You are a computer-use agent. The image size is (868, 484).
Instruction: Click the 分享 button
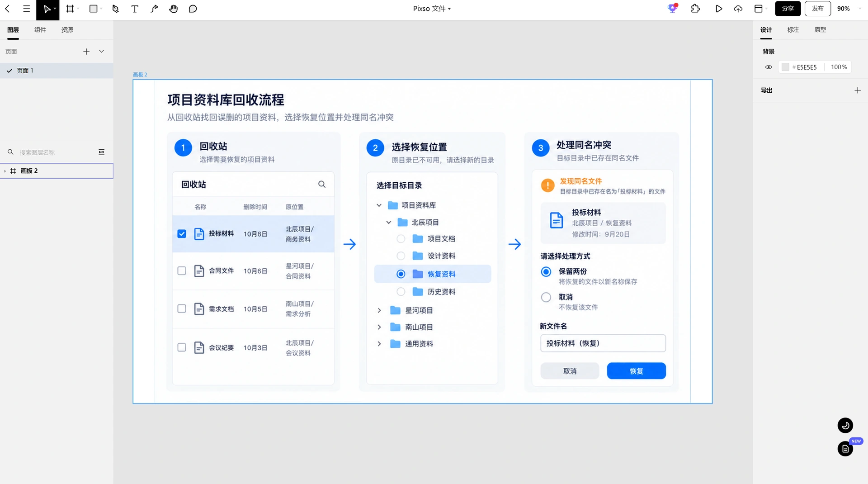(788, 9)
